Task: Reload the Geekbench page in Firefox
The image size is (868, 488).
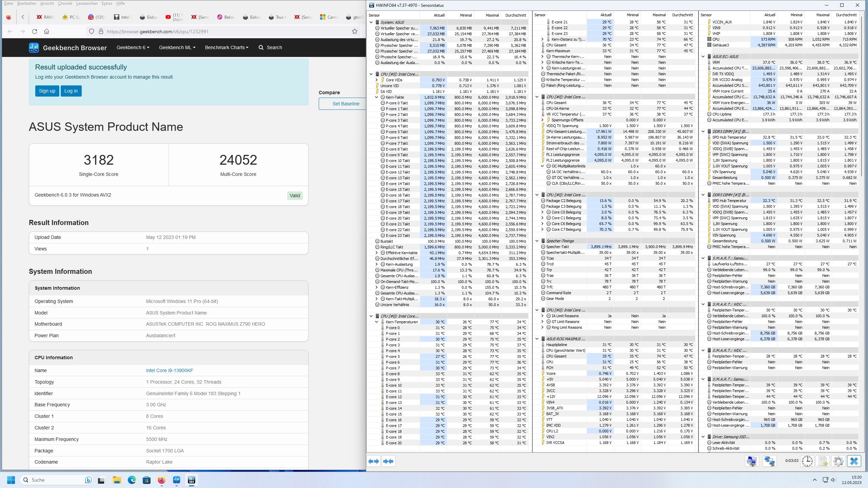Action: pos(35,32)
